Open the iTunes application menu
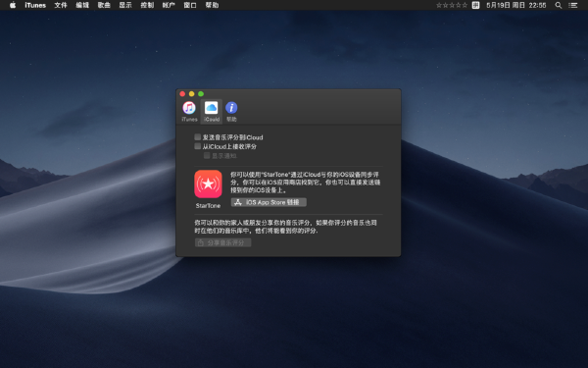The image size is (588, 368). point(35,5)
